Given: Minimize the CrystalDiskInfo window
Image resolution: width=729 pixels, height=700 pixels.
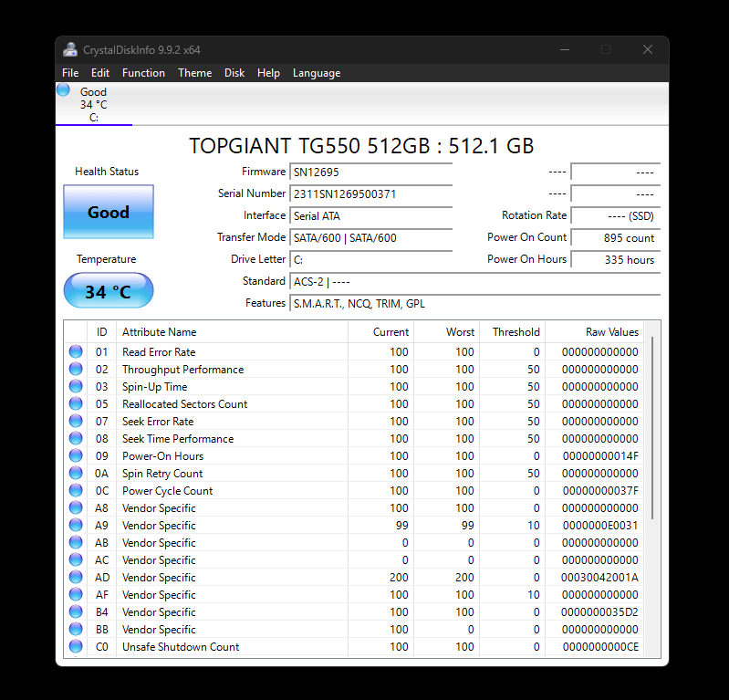Looking at the screenshot, I should pyautogui.click(x=565, y=50).
